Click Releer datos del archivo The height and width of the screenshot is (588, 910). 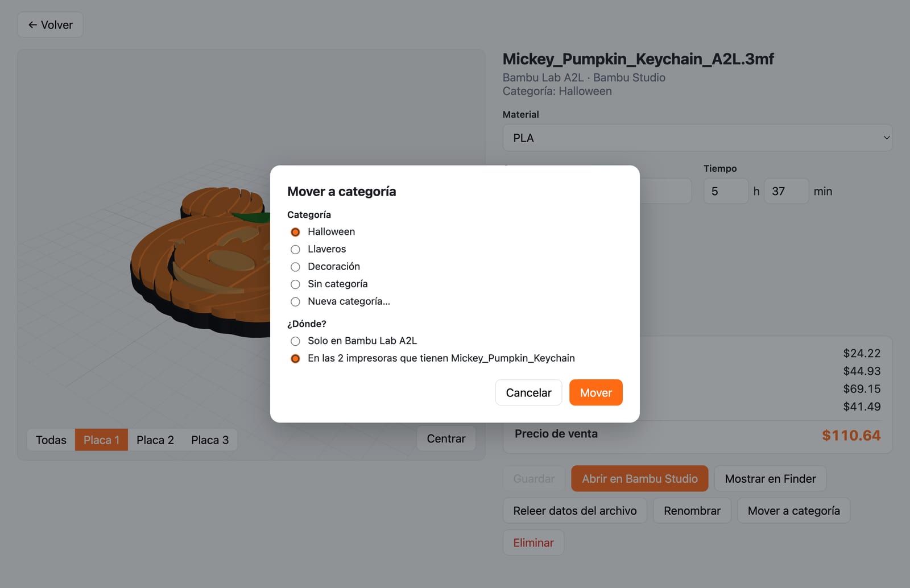tap(574, 511)
